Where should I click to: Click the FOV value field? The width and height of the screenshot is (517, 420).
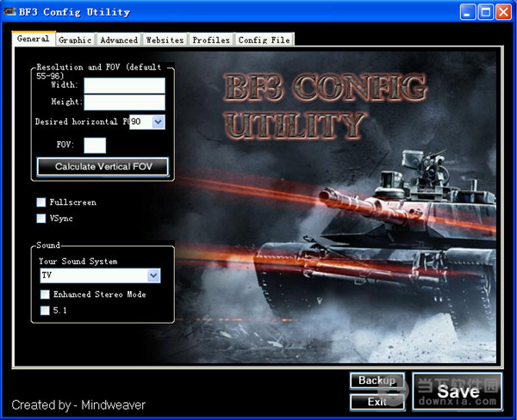(x=95, y=145)
